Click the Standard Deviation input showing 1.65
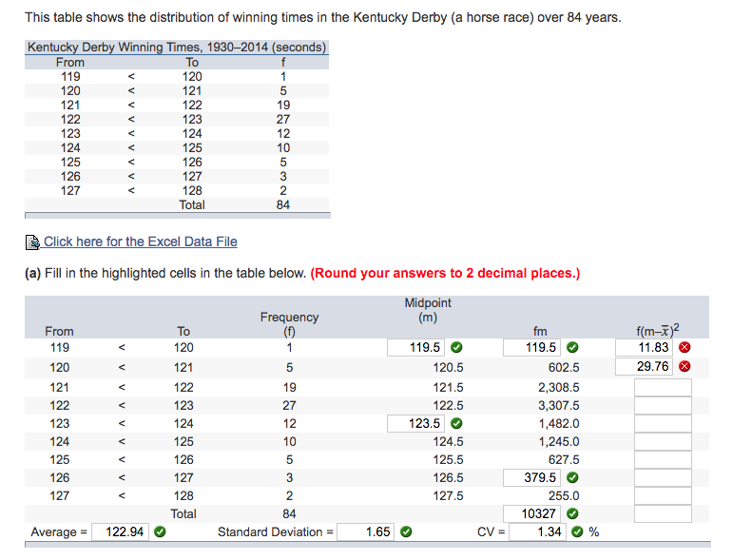The image size is (752, 560). click(x=365, y=532)
